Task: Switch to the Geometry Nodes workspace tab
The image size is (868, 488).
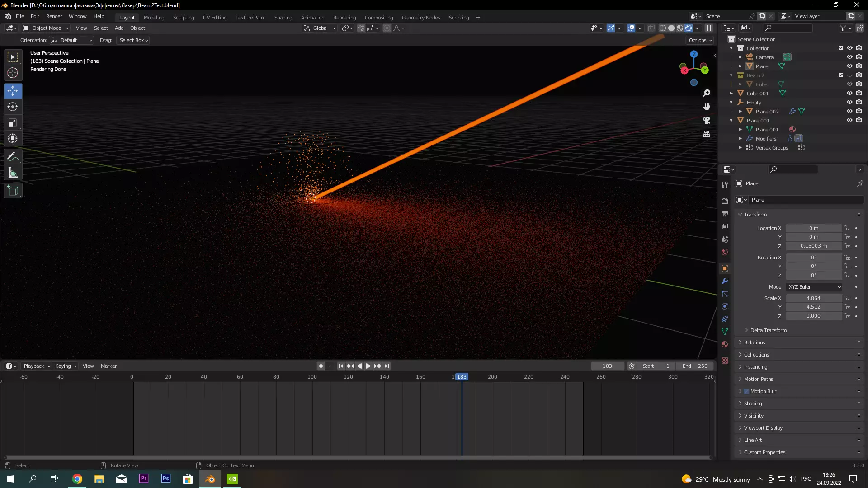Action: pyautogui.click(x=420, y=18)
